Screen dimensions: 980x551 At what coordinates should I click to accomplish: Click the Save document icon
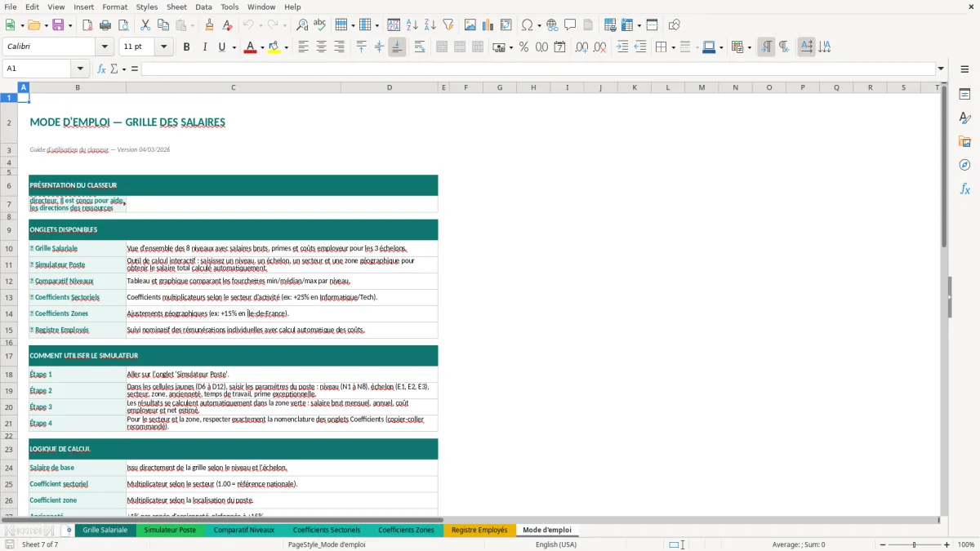[57, 25]
